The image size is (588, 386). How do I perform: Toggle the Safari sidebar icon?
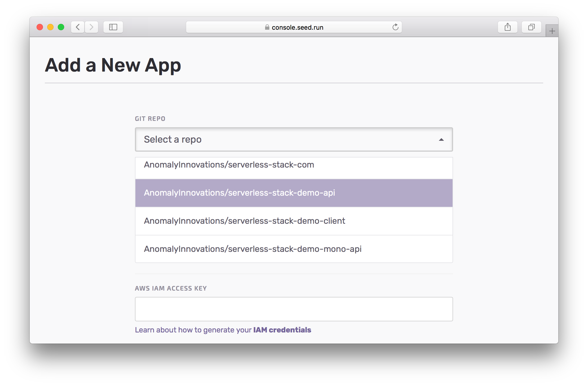click(113, 27)
